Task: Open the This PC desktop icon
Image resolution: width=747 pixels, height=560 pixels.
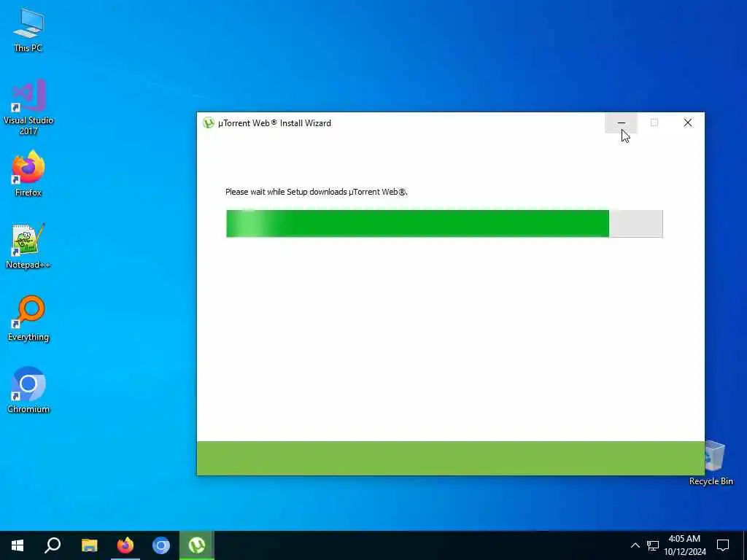Action: click(28, 29)
